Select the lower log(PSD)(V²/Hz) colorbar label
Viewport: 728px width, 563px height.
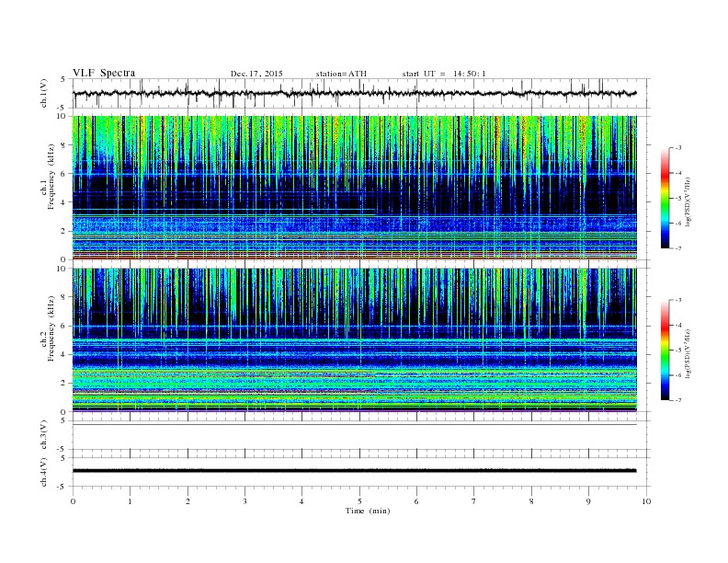pos(688,353)
